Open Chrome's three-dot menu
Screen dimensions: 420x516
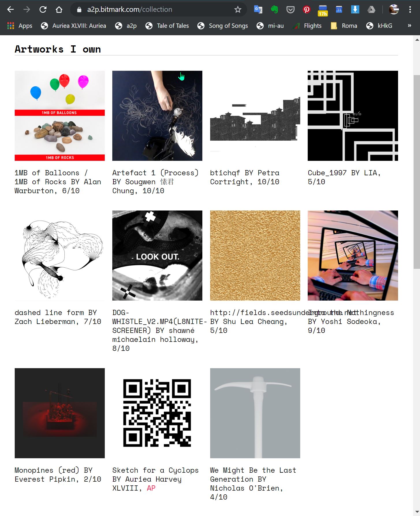(410, 10)
